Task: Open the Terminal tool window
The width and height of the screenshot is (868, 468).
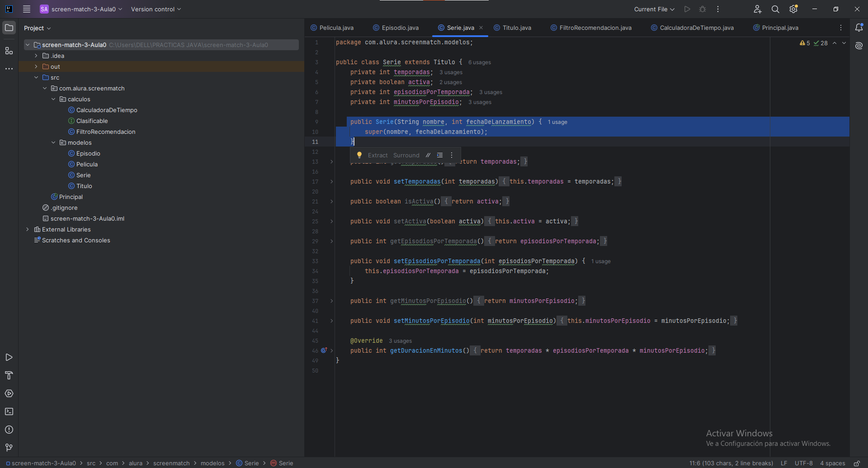Action: [9, 411]
